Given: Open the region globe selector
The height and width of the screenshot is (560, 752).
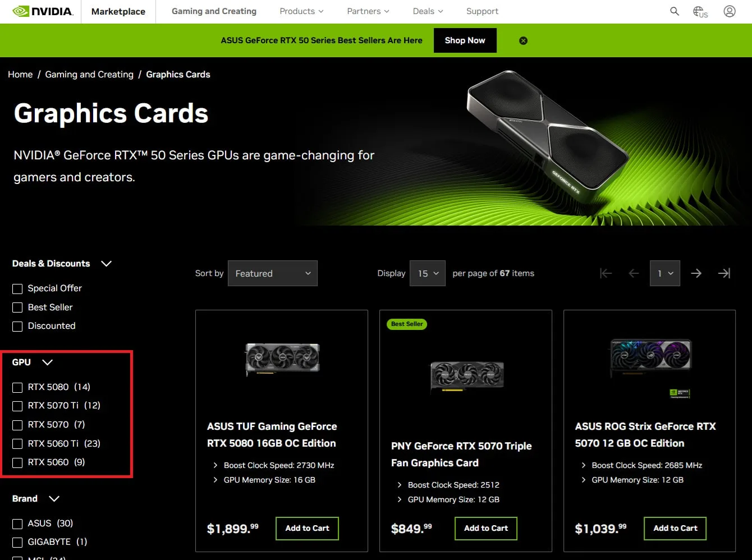Looking at the screenshot, I should click(700, 11).
